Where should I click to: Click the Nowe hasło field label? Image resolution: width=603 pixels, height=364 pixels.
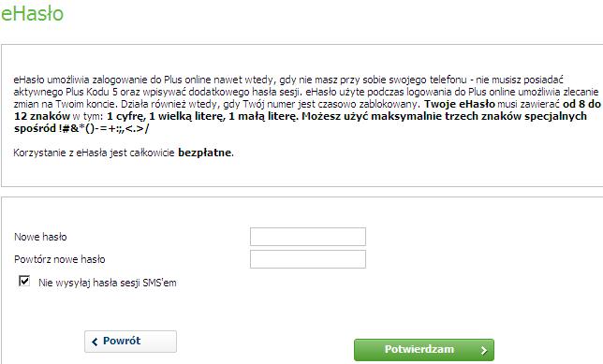point(40,237)
